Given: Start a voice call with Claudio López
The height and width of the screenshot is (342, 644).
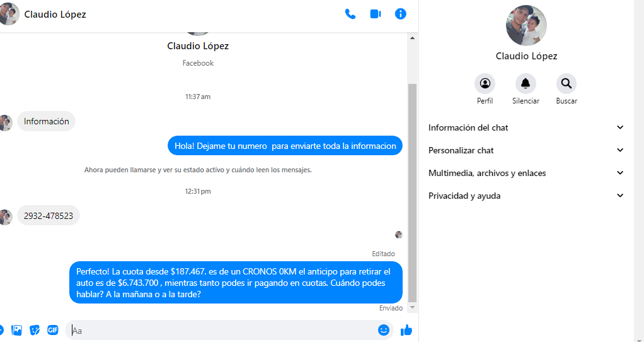Looking at the screenshot, I should point(350,14).
